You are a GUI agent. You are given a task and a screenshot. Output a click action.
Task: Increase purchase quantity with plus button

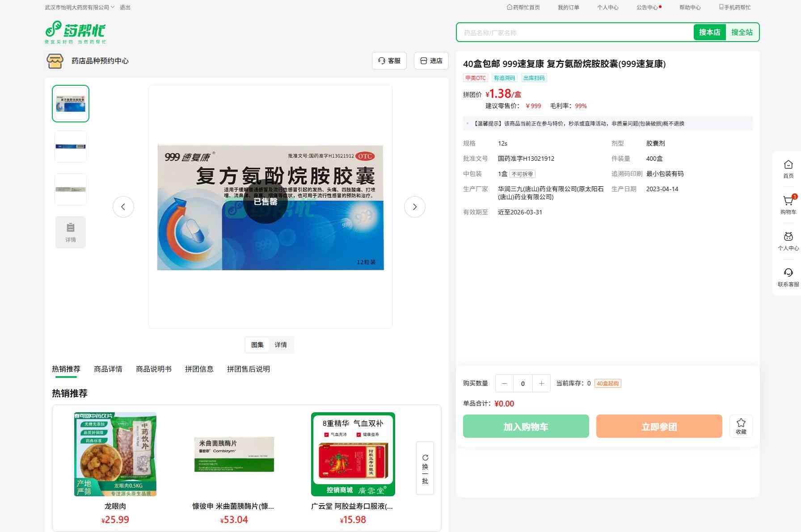(x=541, y=383)
